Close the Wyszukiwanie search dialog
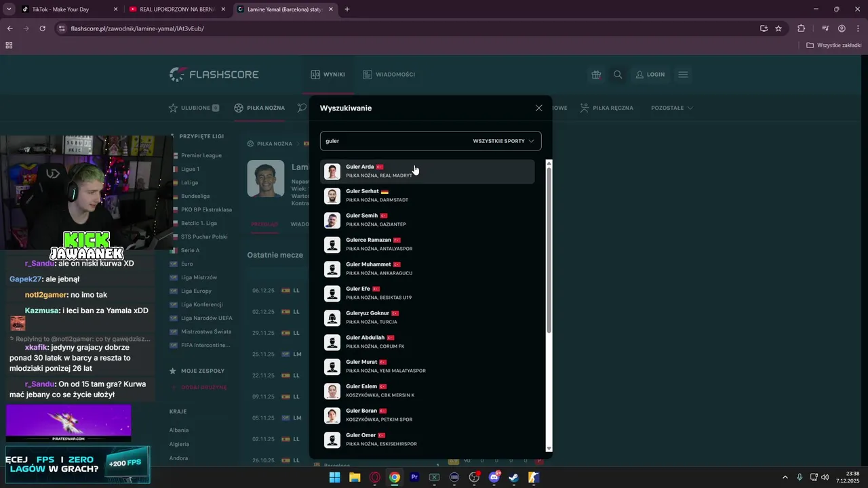 point(538,108)
